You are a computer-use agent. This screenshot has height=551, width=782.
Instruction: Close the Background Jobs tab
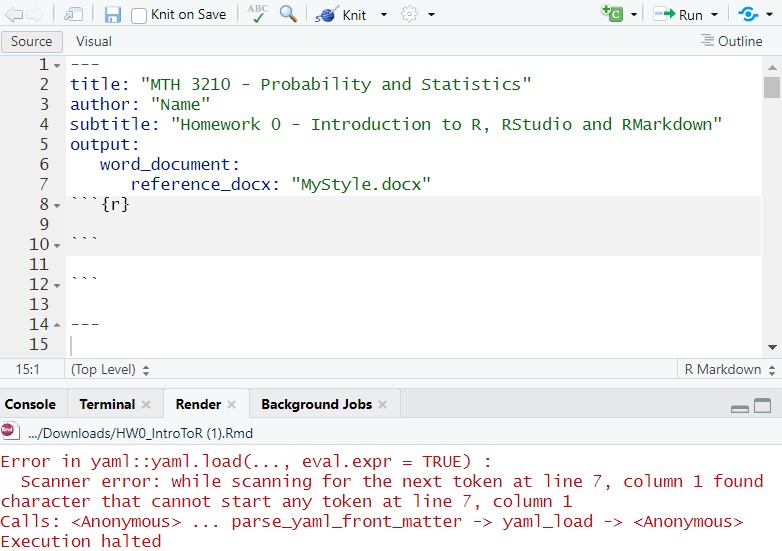(383, 404)
